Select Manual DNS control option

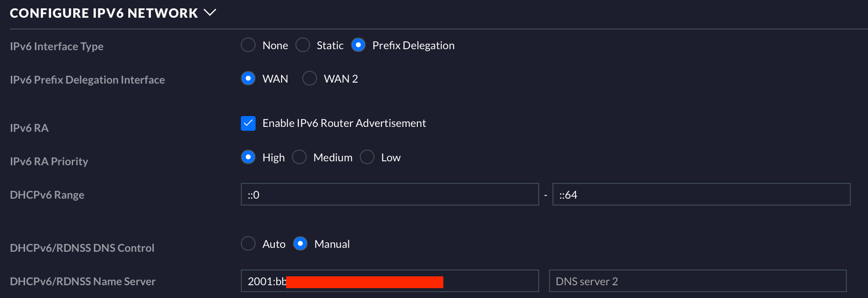pos(300,244)
